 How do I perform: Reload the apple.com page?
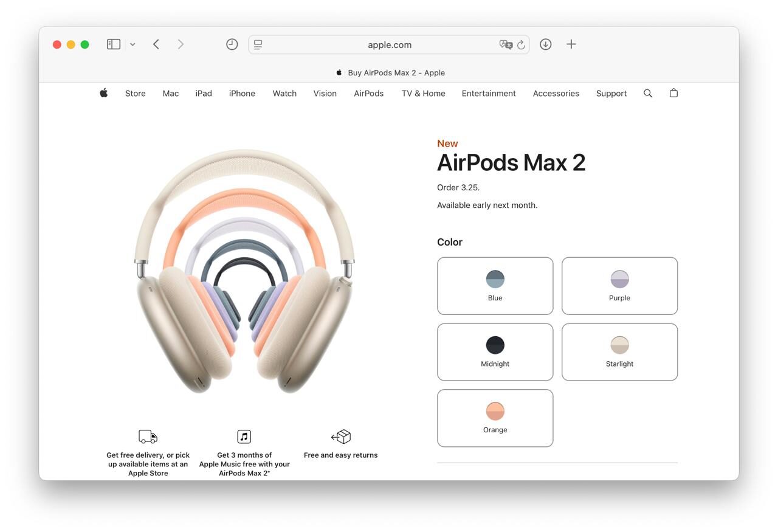click(521, 44)
